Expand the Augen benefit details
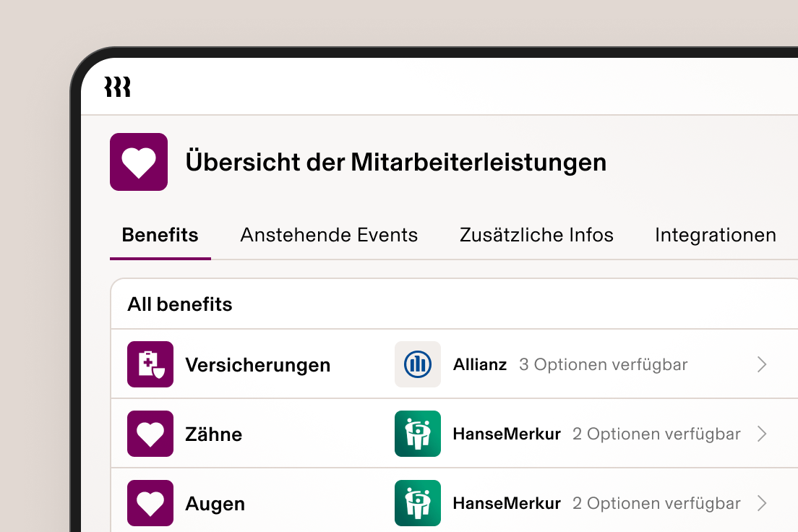 762,503
